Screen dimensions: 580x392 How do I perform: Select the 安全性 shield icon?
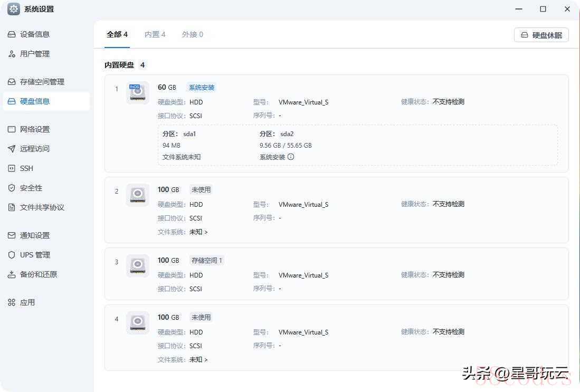coord(12,188)
